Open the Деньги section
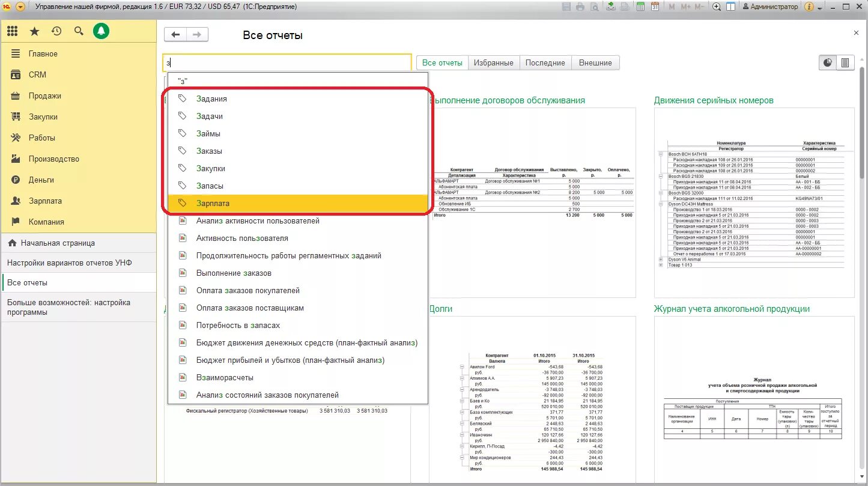Viewport: 868px width, 486px height. (x=78, y=180)
